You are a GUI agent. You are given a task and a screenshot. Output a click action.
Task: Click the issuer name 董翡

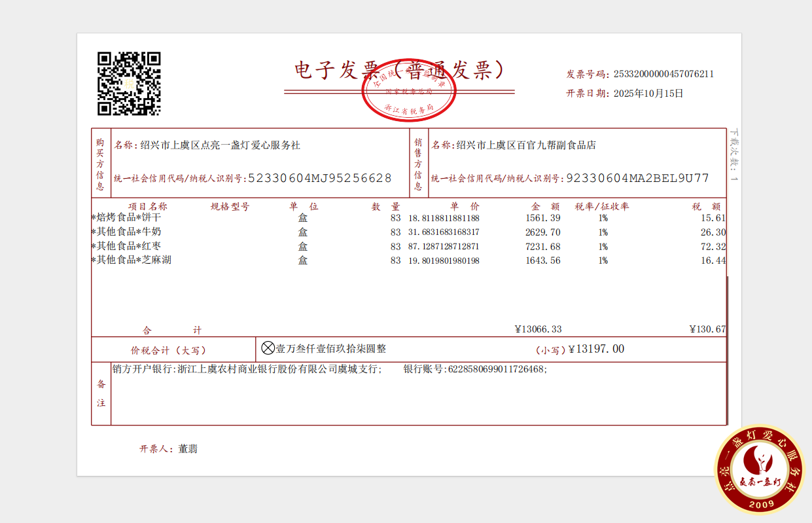(188, 449)
